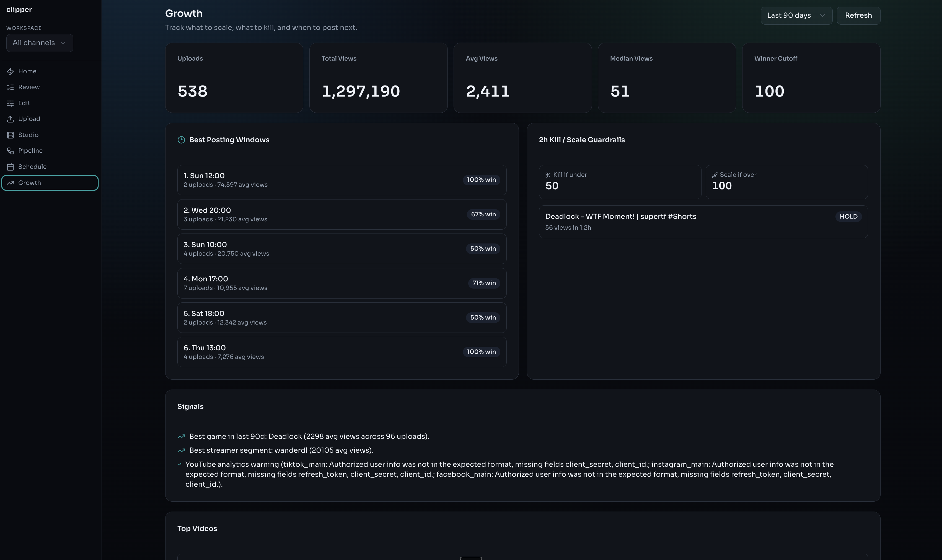The image size is (942, 560).
Task: Click the Schedule calendar icon
Action: click(11, 167)
